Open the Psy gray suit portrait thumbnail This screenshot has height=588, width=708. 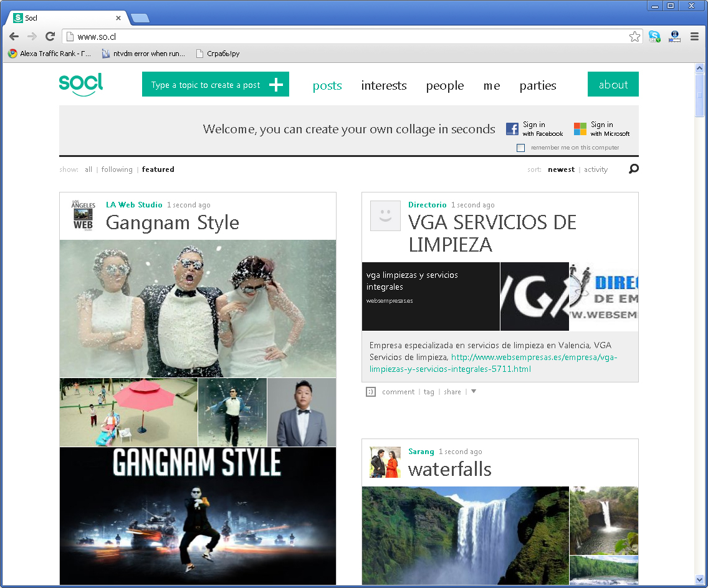(302, 412)
